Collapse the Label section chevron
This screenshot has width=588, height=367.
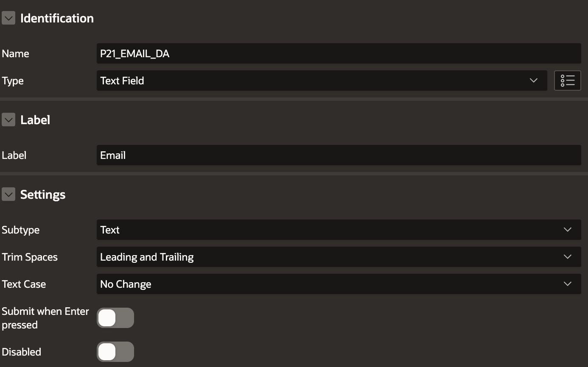(8, 120)
